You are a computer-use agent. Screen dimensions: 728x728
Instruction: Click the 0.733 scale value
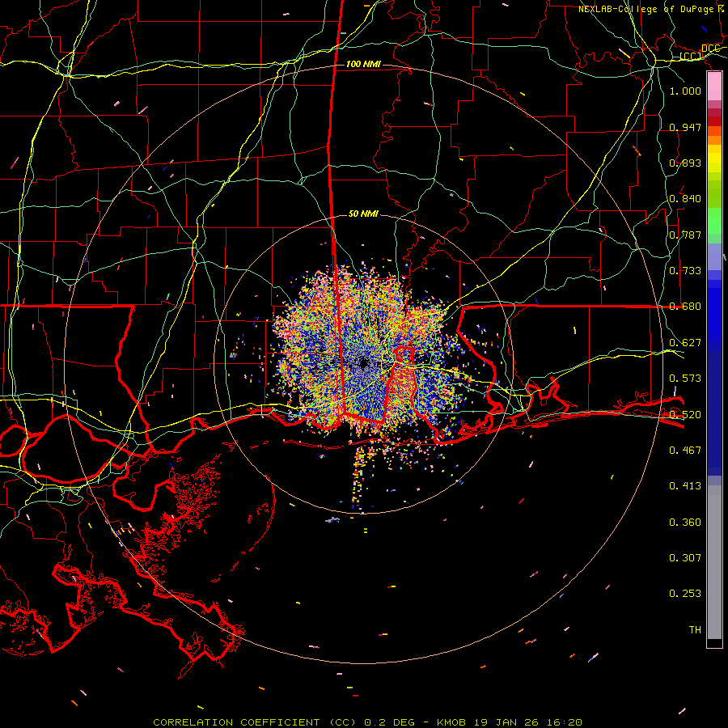point(685,271)
